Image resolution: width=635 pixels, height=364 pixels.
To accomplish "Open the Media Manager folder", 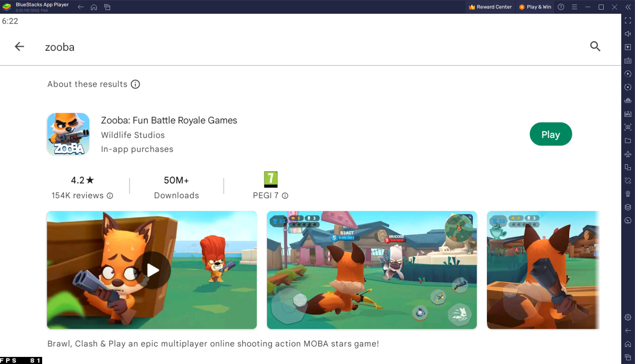I will coord(628,141).
